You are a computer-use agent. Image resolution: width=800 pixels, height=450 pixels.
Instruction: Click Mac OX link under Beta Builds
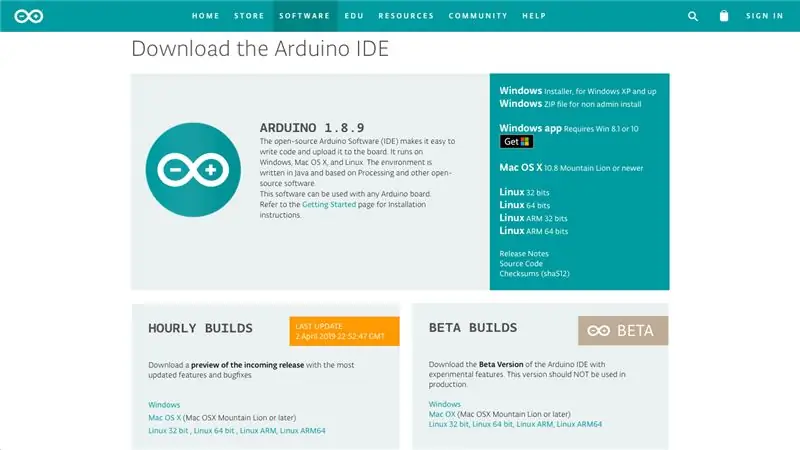(442, 414)
